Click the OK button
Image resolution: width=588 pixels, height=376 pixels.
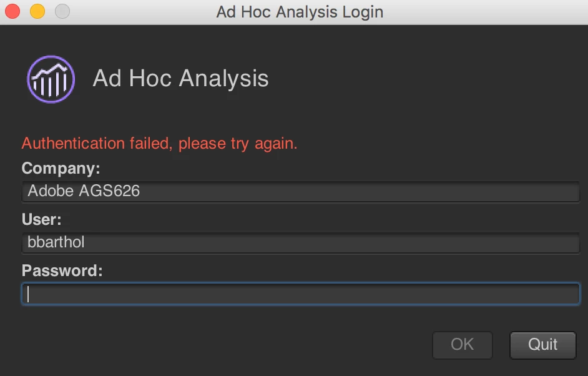click(x=463, y=345)
